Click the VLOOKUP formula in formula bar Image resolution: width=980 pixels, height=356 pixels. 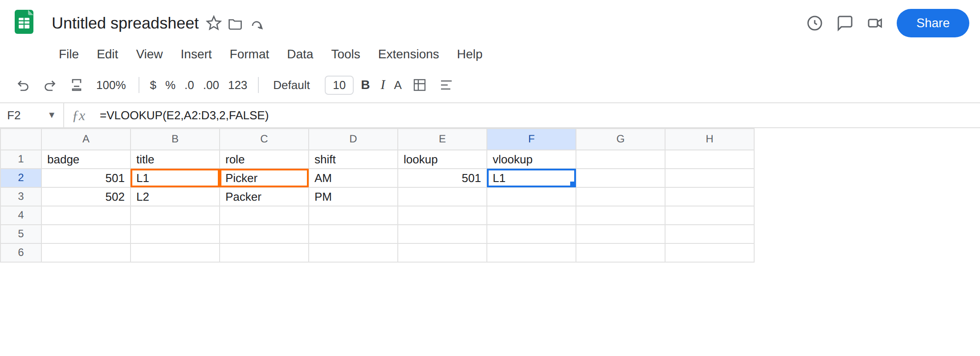coord(184,115)
